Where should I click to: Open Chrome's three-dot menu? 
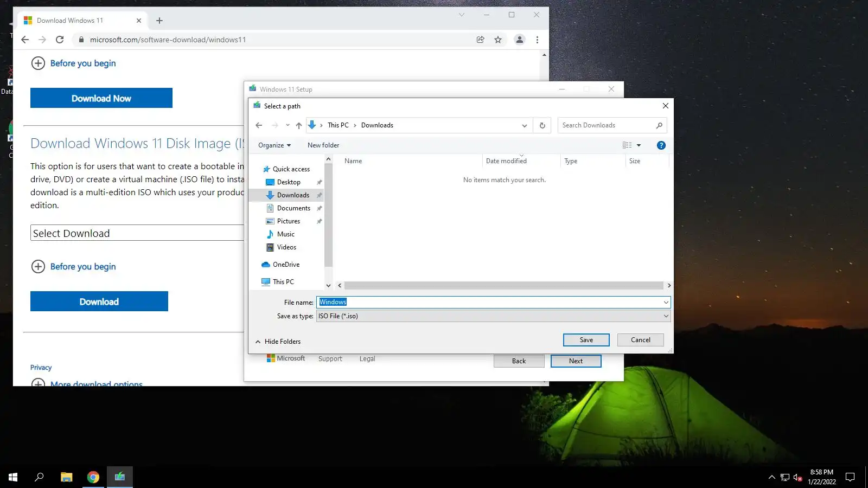click(x=537, y=40)
